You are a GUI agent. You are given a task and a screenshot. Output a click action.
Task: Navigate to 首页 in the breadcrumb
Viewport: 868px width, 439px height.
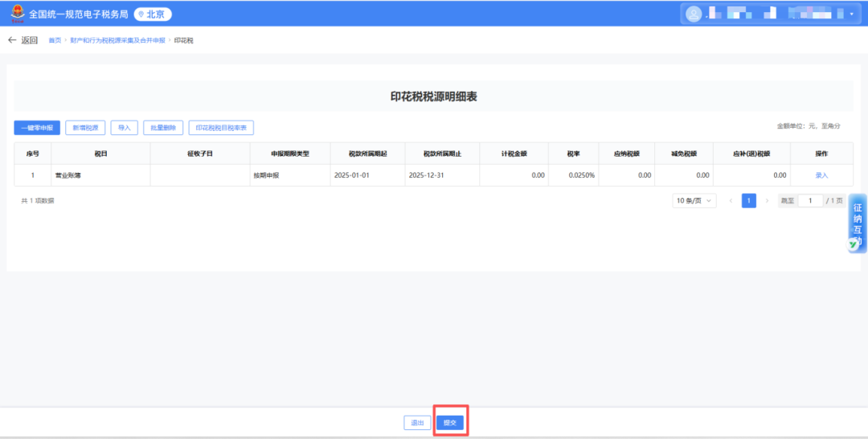pos(55,40)
